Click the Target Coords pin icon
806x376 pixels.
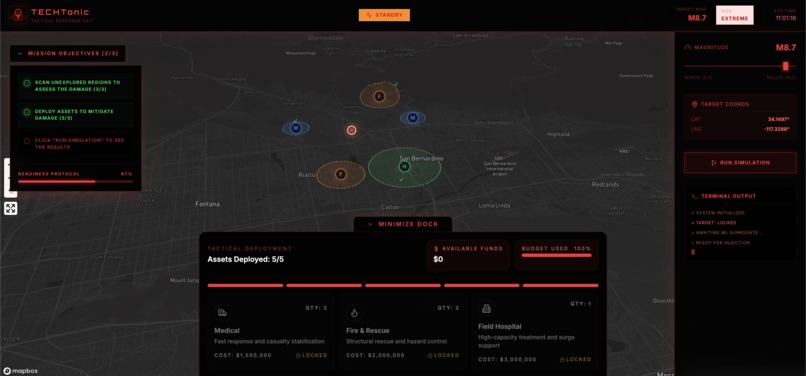coord(695,104)
